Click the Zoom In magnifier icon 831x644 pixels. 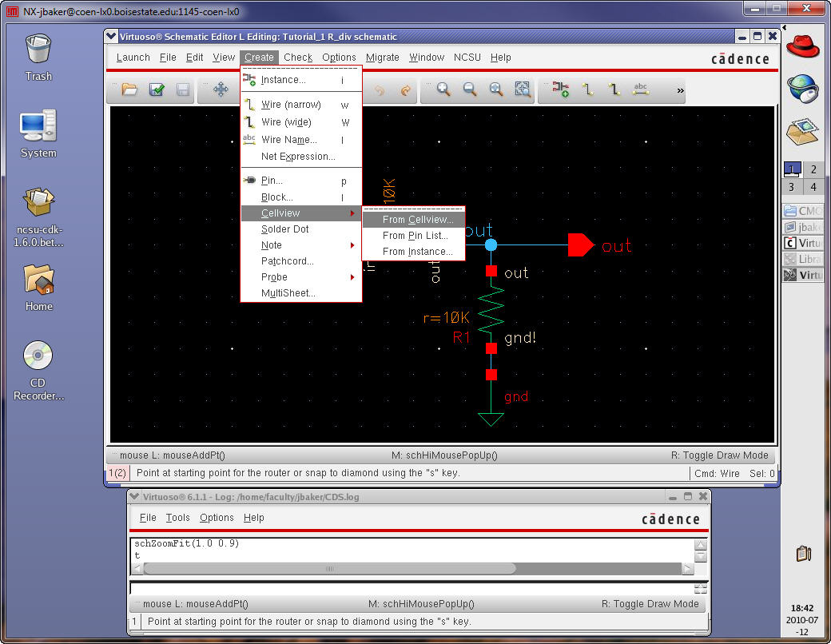pos(443,90)
